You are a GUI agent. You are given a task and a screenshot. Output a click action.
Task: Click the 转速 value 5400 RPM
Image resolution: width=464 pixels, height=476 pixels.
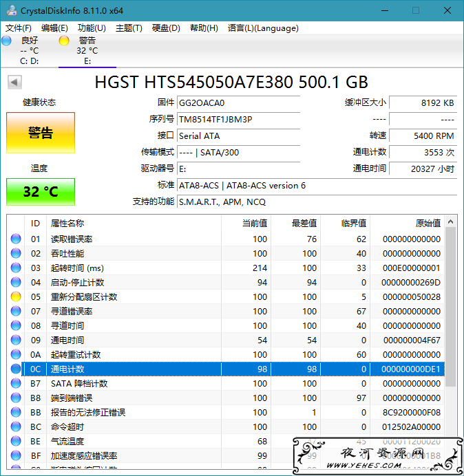point(423,136)
